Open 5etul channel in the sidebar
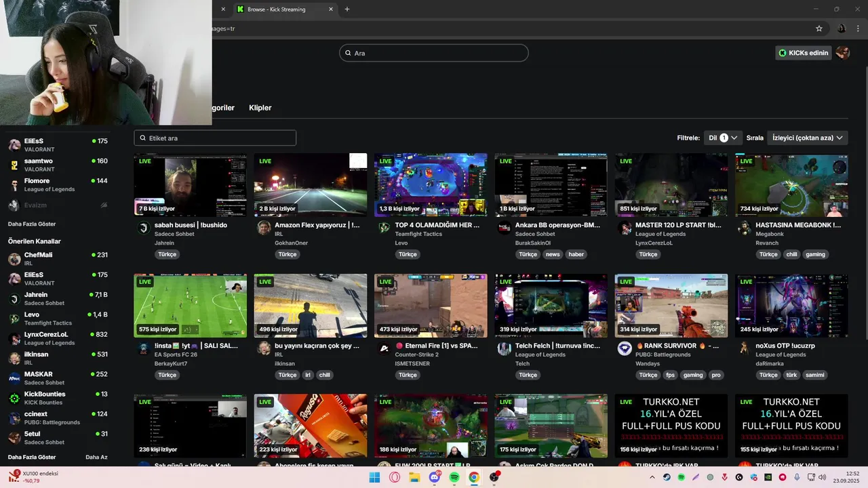This screenshot has width=868, height=488. 58,438
